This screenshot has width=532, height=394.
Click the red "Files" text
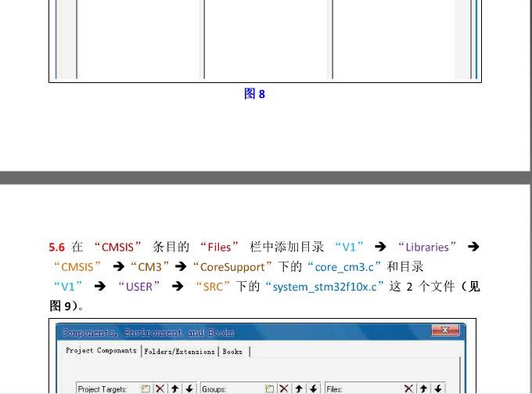click(219, 247)
